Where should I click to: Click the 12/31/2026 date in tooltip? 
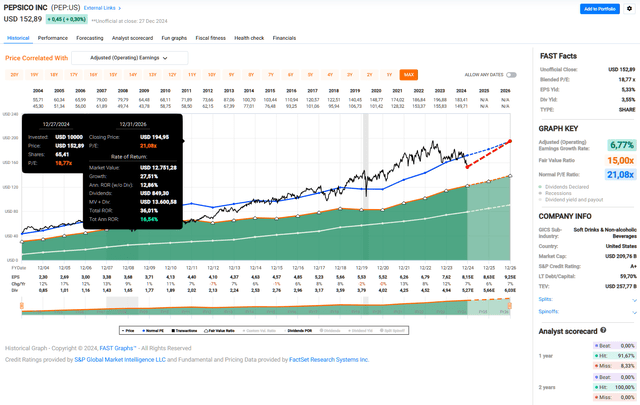pyautogui.click(x=133, y=124)
